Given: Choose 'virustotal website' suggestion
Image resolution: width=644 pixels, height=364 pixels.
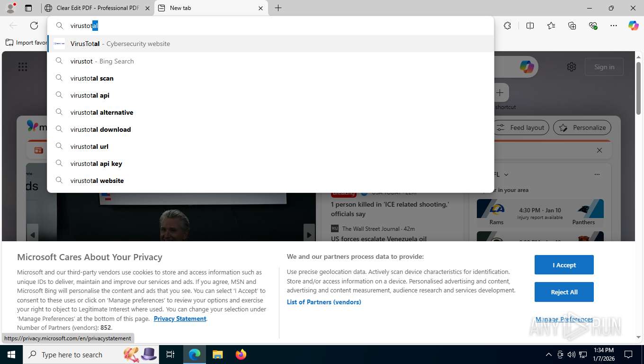Looking at the screenshot, I should (x=270, y=181).
